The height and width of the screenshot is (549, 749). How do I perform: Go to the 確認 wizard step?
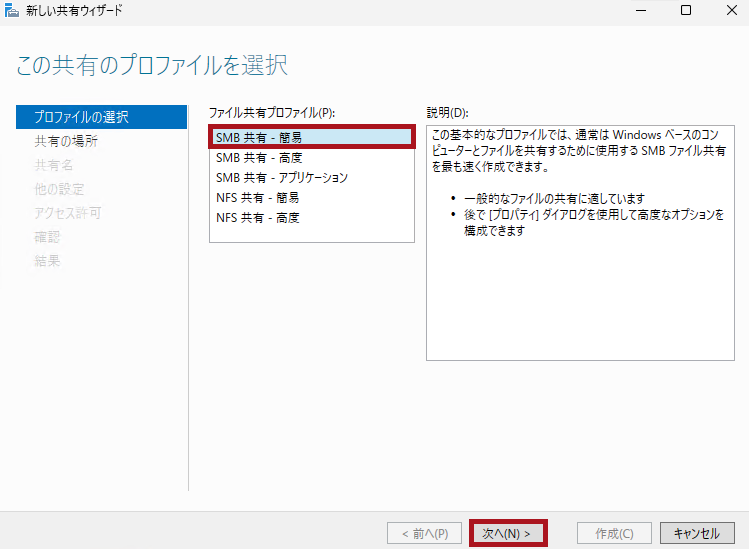pyautogui.click(x=47, y=237)
